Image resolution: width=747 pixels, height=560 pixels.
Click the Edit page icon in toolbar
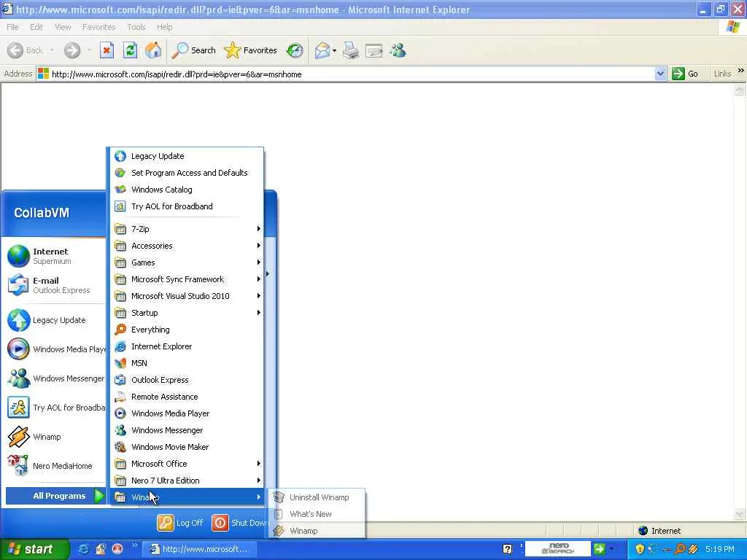tap(374, 50)
